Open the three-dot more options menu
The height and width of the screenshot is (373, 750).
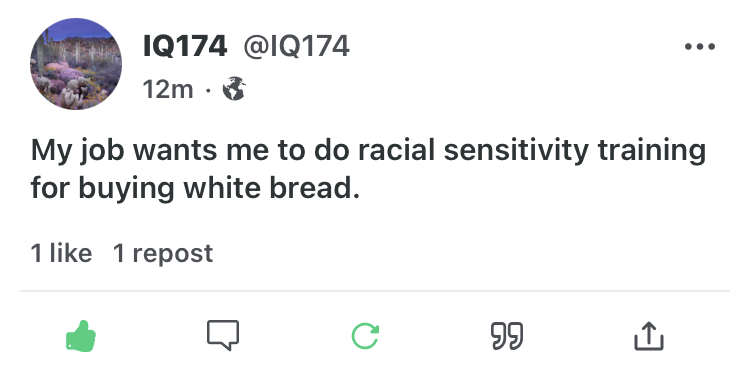700,46
